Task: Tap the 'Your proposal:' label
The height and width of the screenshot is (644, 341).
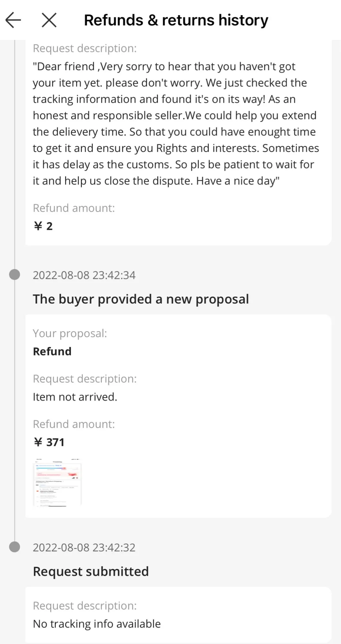Action: (70, 333)
